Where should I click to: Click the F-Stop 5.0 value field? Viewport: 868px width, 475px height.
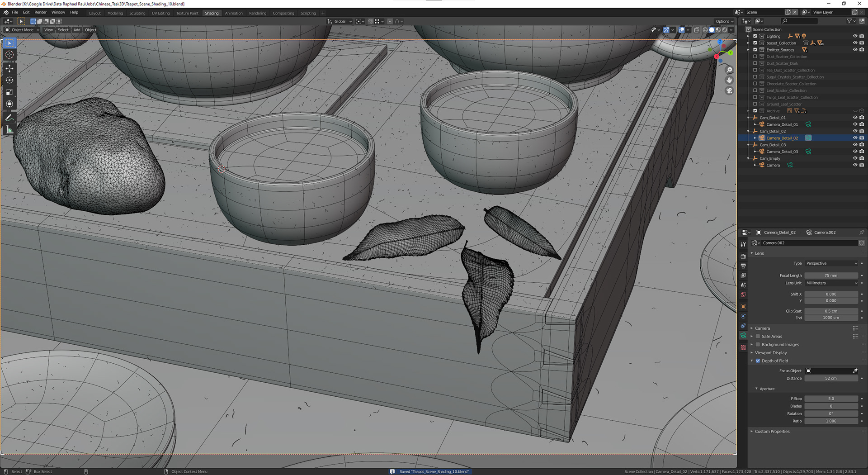[831, 399]
